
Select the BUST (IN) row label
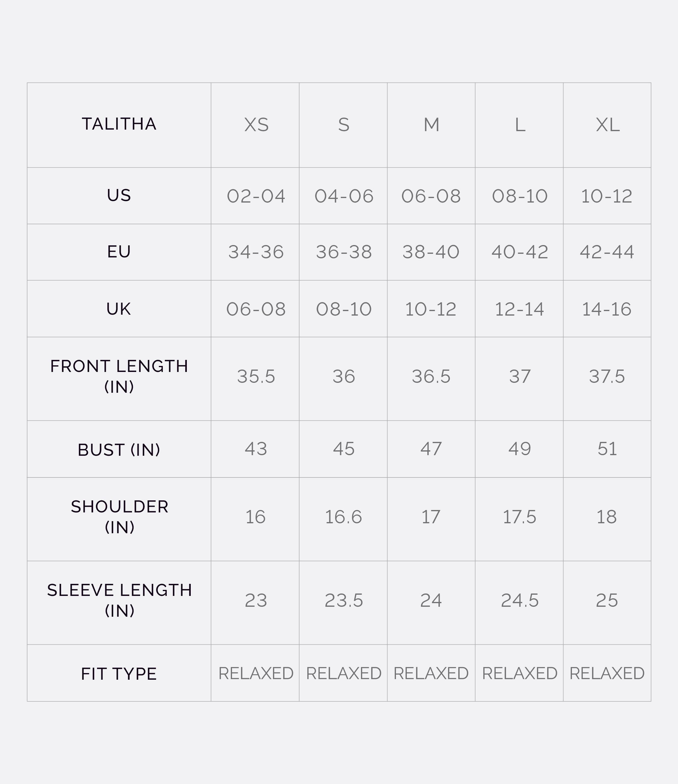pyautogui.click(x=119, y=449)
